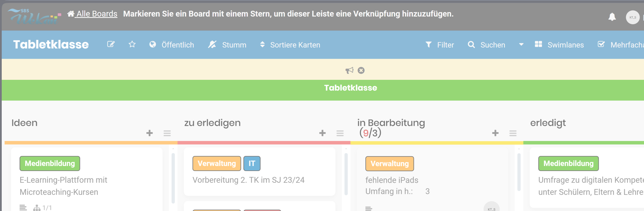Add a card to in Bearbeitung list
Viewport: 644px width, 211px height.
tap(495, 133)
